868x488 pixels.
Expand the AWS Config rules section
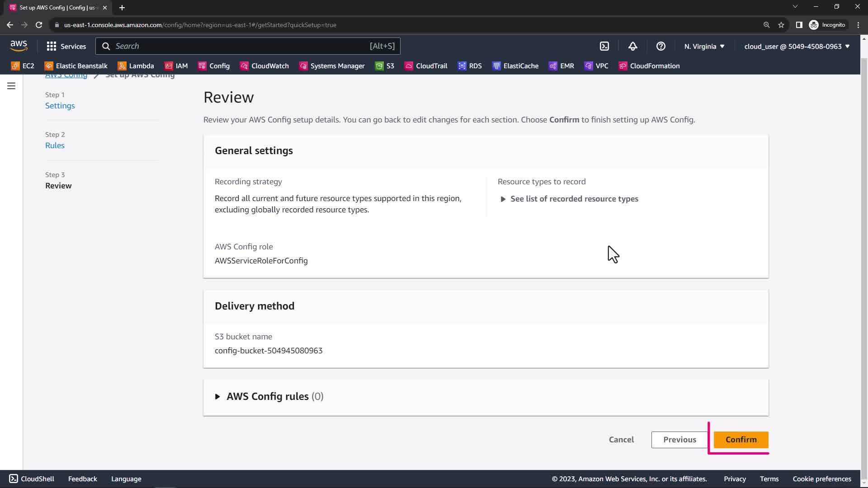269,396
